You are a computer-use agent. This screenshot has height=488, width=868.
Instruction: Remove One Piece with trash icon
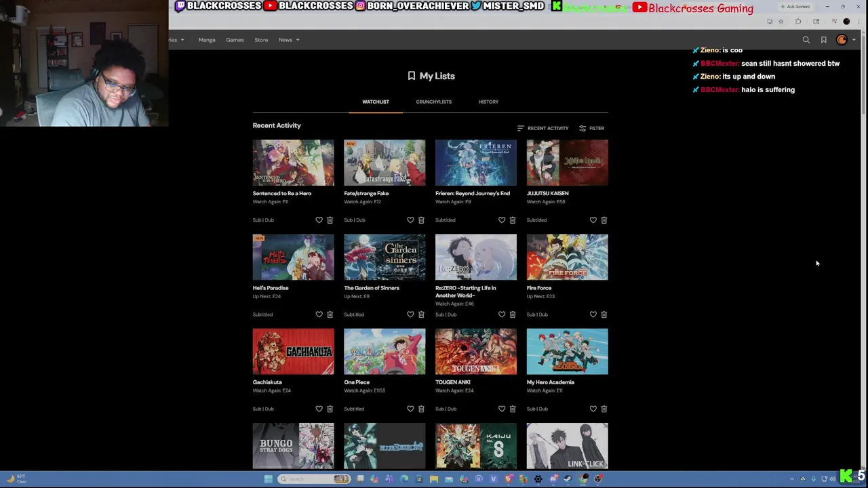421,409
